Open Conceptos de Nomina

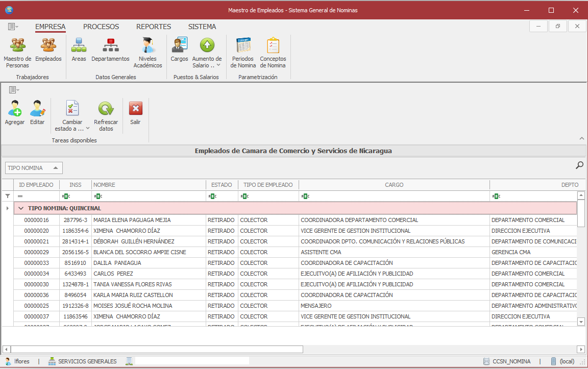click(273, 53)
